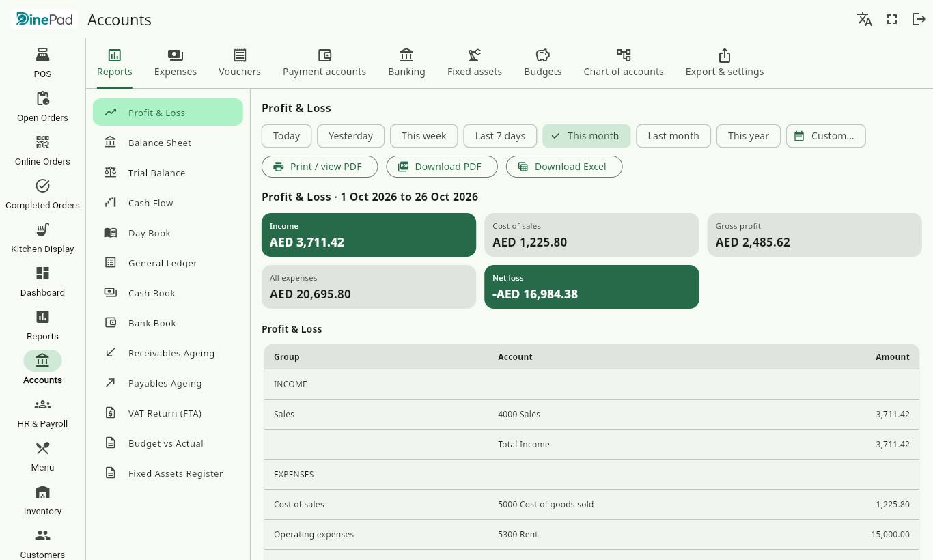Open HR & Payroll section

[42, 412]
